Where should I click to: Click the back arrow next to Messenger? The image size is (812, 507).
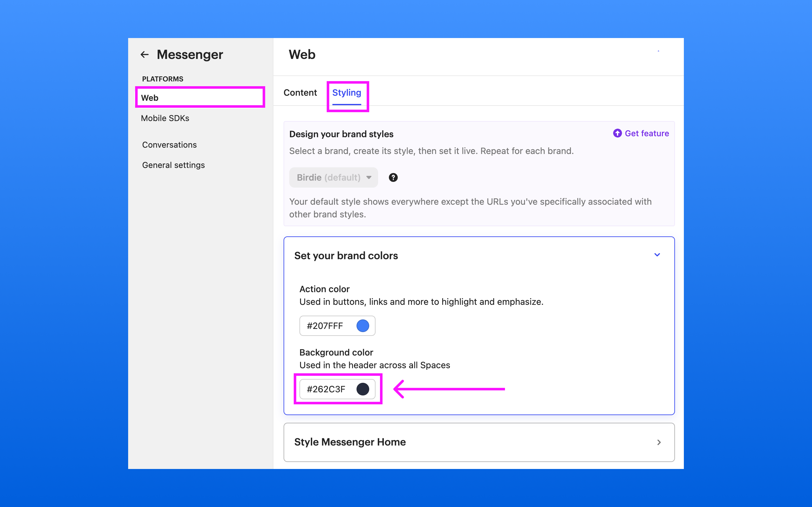coord(145,54)
